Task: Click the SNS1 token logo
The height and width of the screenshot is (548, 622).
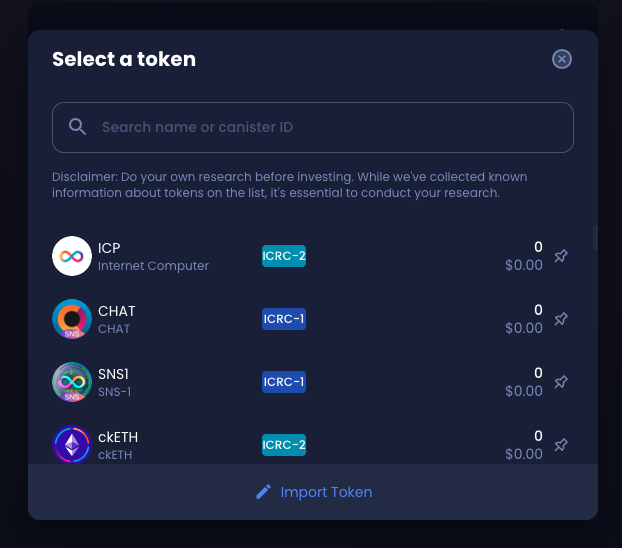Action: click(72, 382)
